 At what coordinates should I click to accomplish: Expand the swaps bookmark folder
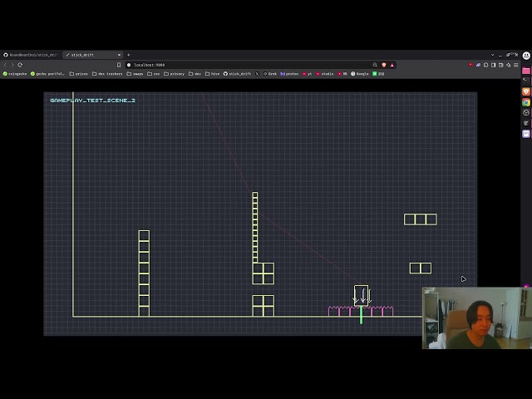(135, 74)
